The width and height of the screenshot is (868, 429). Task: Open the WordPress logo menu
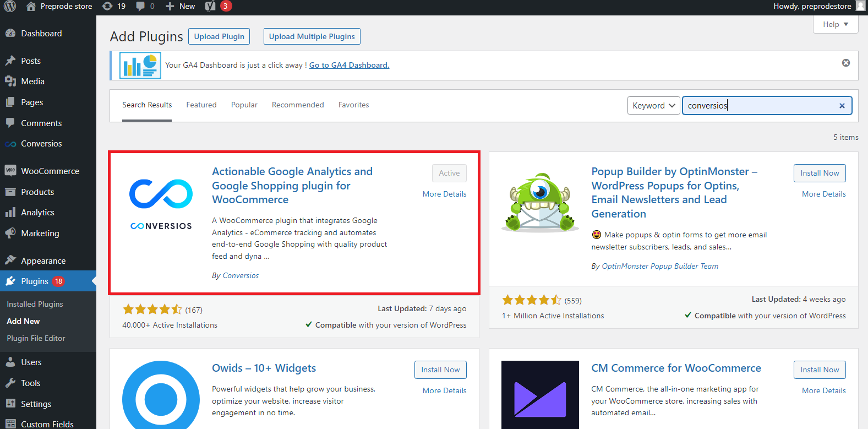10,6
